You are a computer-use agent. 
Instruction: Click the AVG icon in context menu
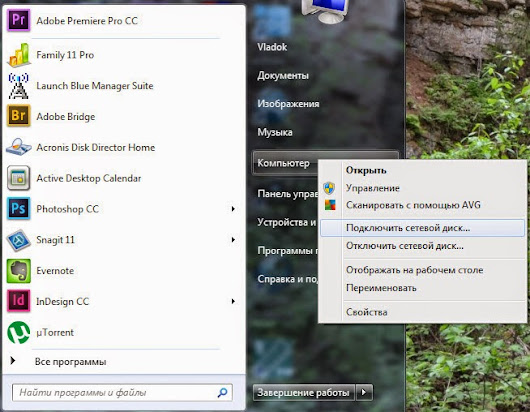pyautogui.click(x=330, y=205)
